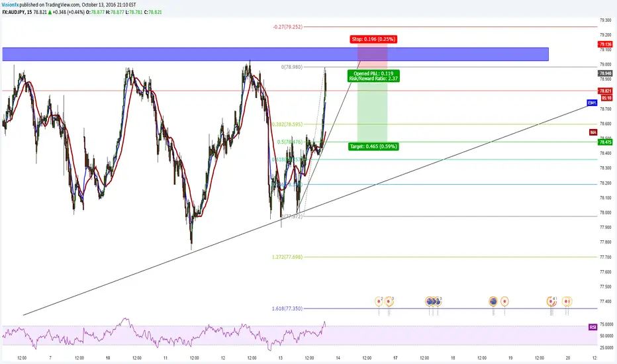Click the red 79.136 price axis tag
This screenshot has height=364, width=617.
[605, 44]
